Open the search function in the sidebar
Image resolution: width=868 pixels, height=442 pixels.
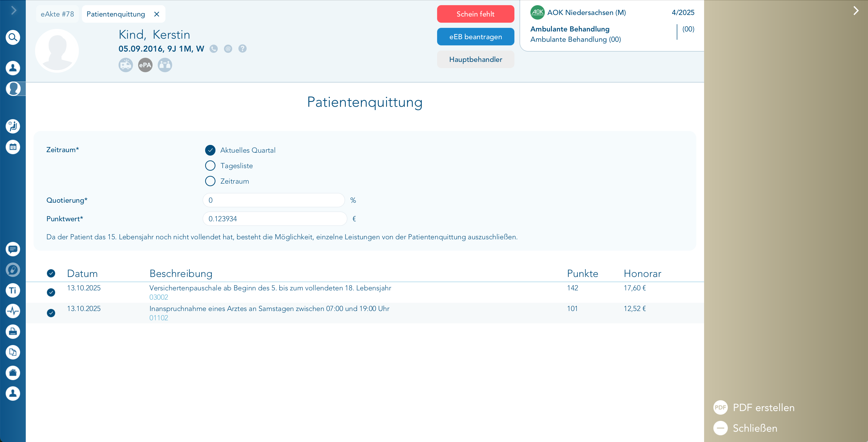click(13, 37)
